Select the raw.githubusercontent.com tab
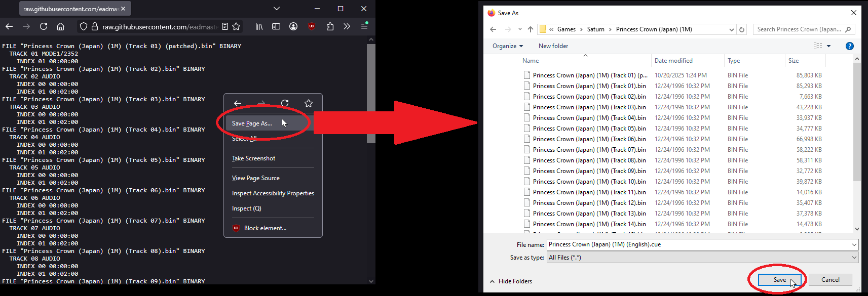Screen dimensions: 868x296 (x=75, y=9)
